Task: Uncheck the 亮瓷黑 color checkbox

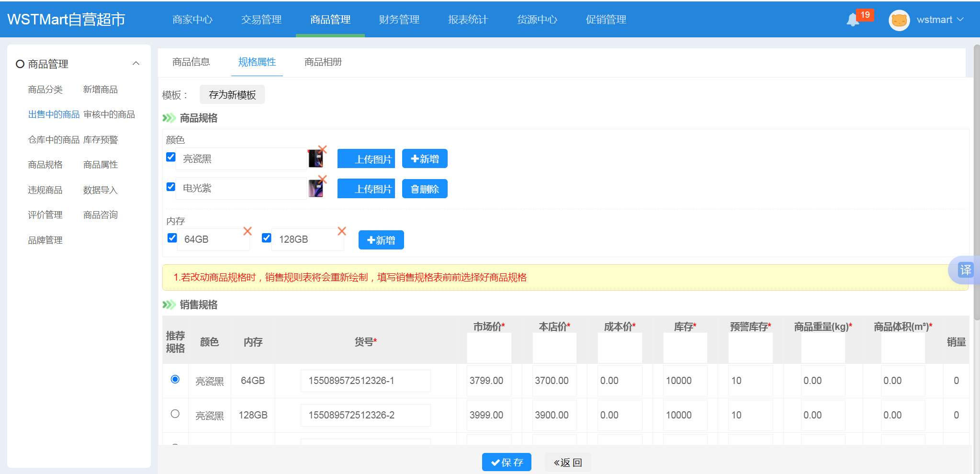Action: tap(171, 157)
